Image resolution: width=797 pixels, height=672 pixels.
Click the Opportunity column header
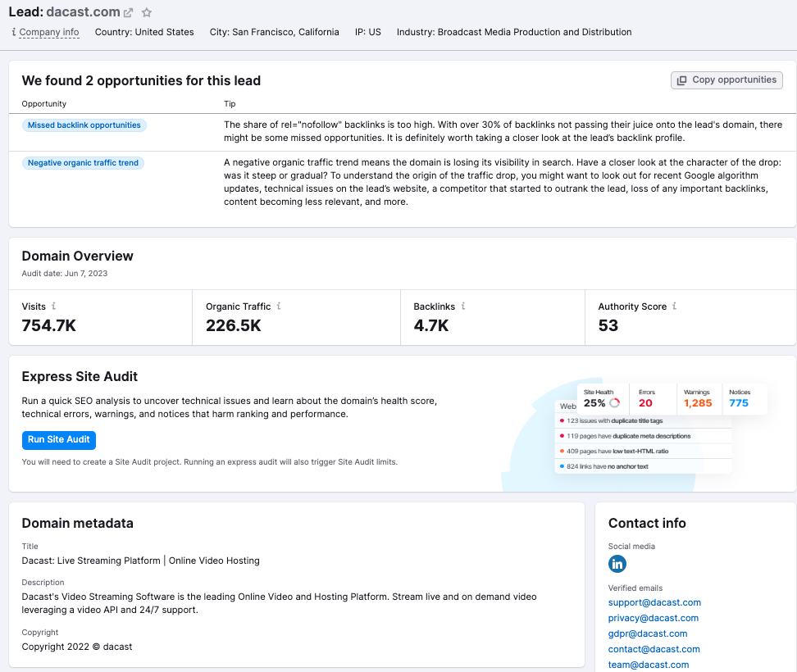43,103
